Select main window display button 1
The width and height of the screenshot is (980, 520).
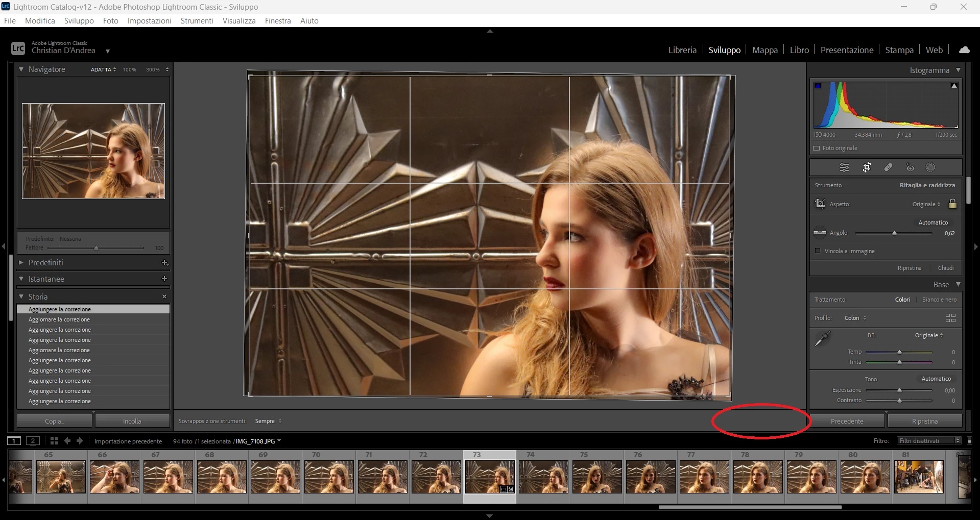coord(14,441)
